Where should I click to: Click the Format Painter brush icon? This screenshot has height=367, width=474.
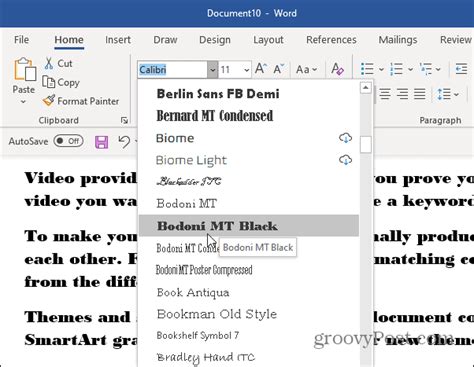click(49, 101)
